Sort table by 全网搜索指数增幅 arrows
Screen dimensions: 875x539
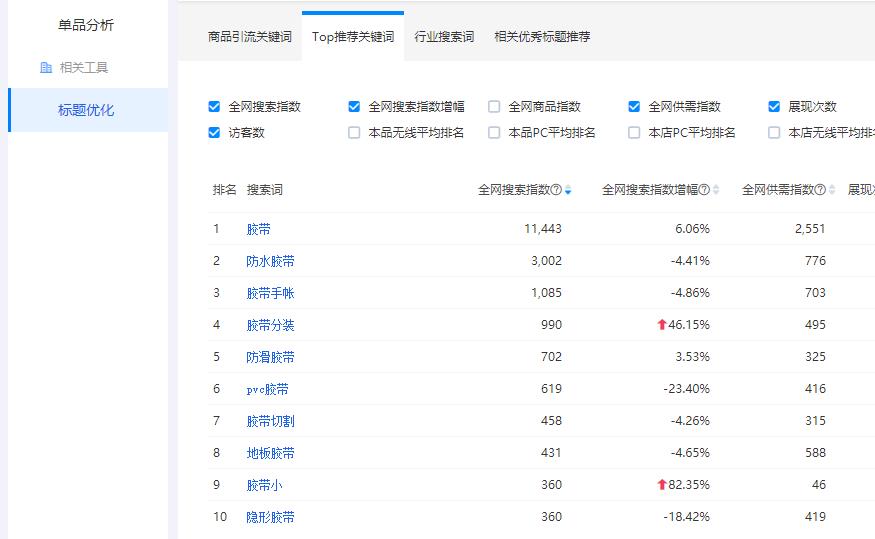pyautogui.click(x=716, y=190)
